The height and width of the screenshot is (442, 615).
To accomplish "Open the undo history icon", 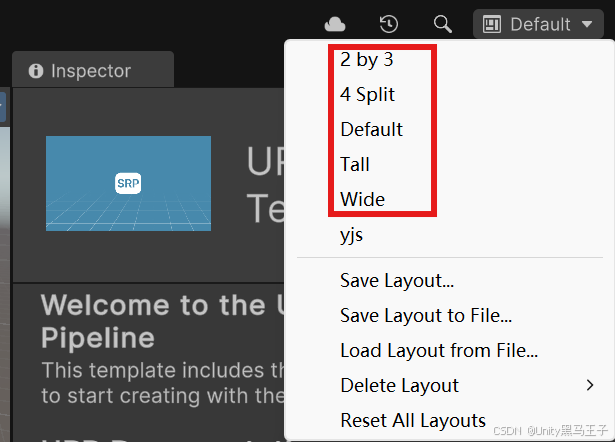I will 389,24.
